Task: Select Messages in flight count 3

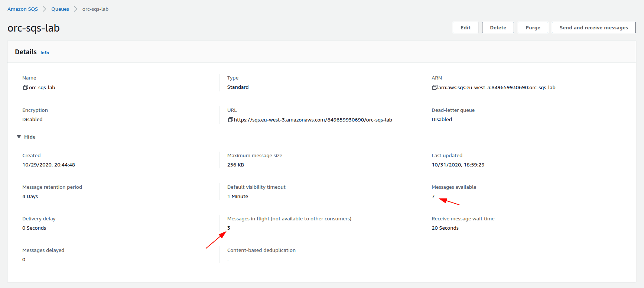Action: coord(229,228)
